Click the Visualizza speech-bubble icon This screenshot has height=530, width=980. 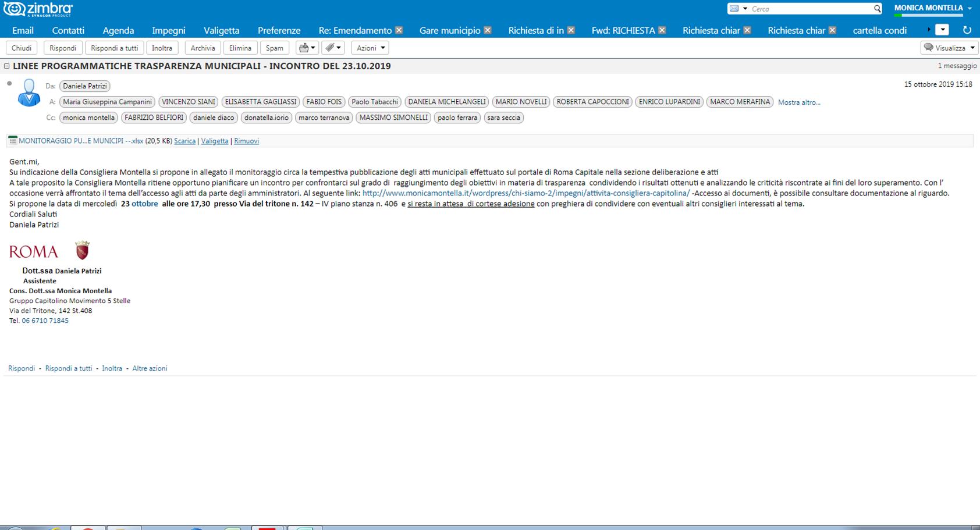tap(929, 48)
